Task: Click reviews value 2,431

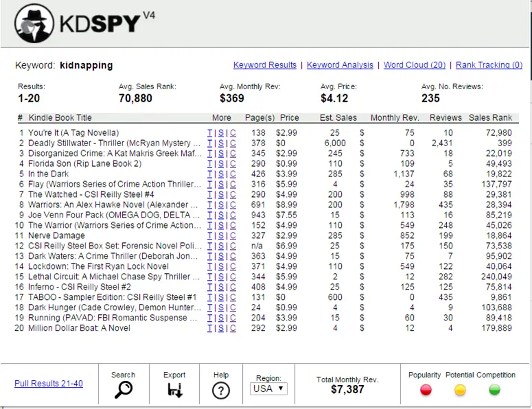Action: (442, 143)
